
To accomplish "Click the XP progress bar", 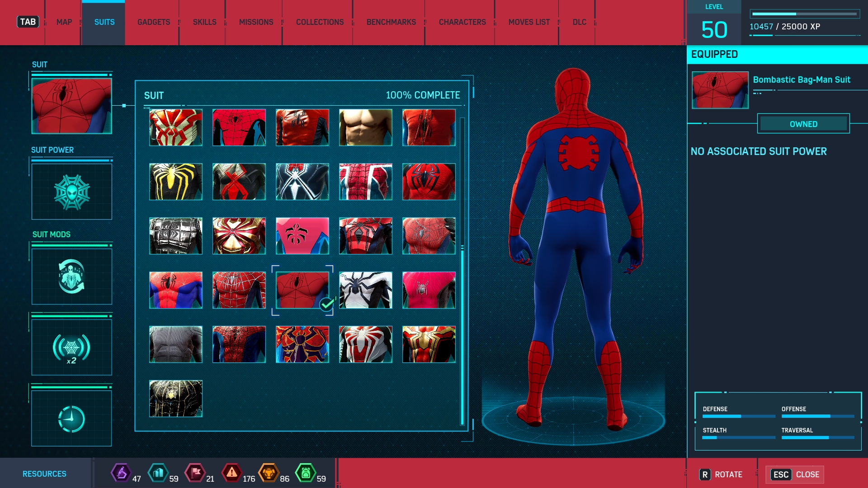I will click(805, 14).
